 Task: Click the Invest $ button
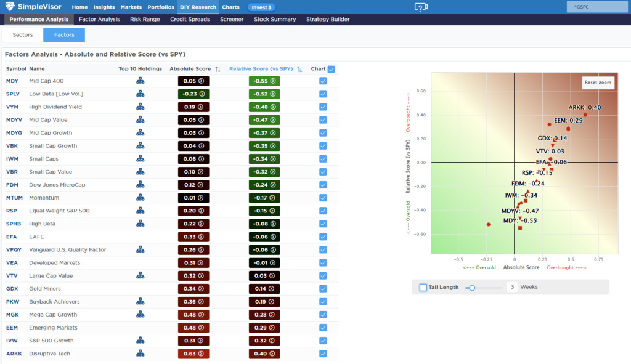tap(261, 7)
